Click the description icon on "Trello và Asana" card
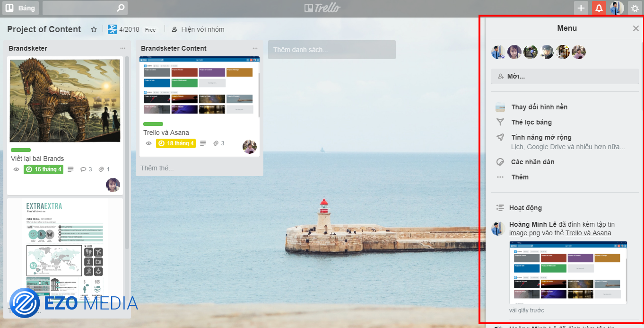The height and width of the screenshot is (328, 644). (x=203, y=143)
